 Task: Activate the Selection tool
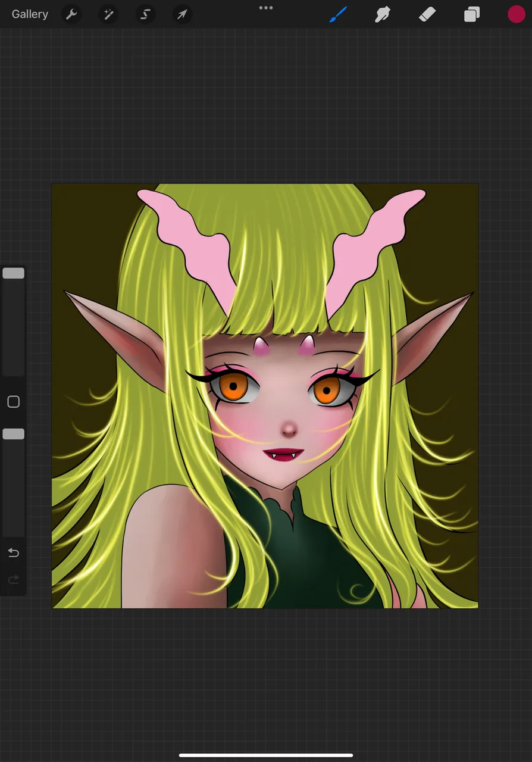pos(145,14)
